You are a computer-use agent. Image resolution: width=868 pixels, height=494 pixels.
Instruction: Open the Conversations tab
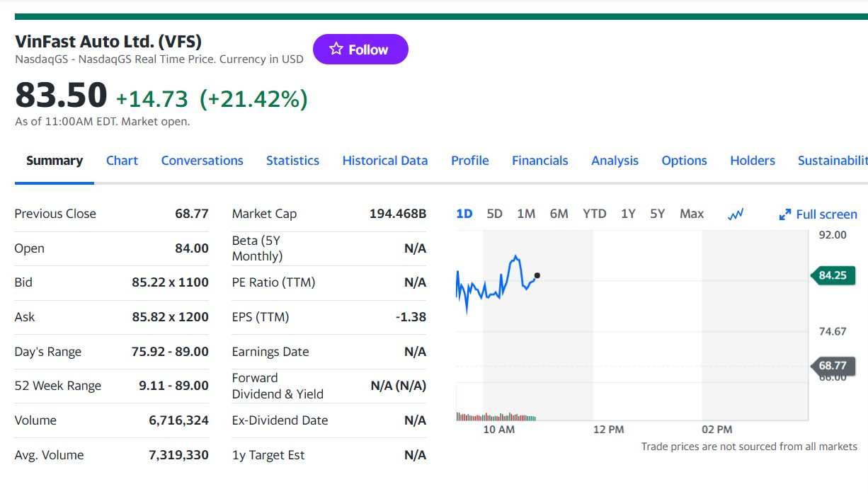pyautogui.click(x=202, y=161)
